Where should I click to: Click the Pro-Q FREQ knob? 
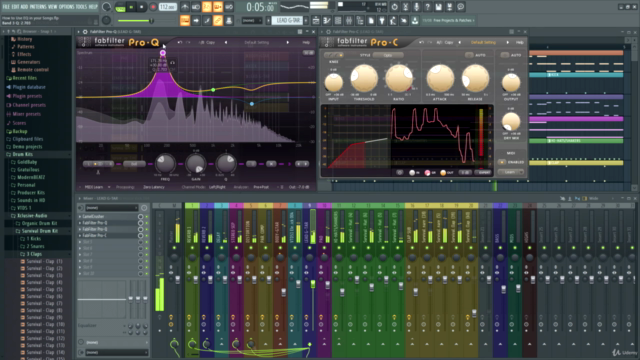pos(165,164)
